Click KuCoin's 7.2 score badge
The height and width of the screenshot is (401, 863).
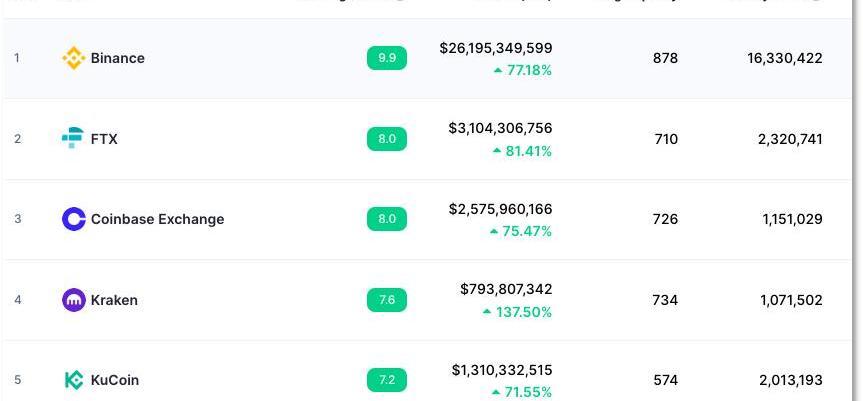click(387, 380)
